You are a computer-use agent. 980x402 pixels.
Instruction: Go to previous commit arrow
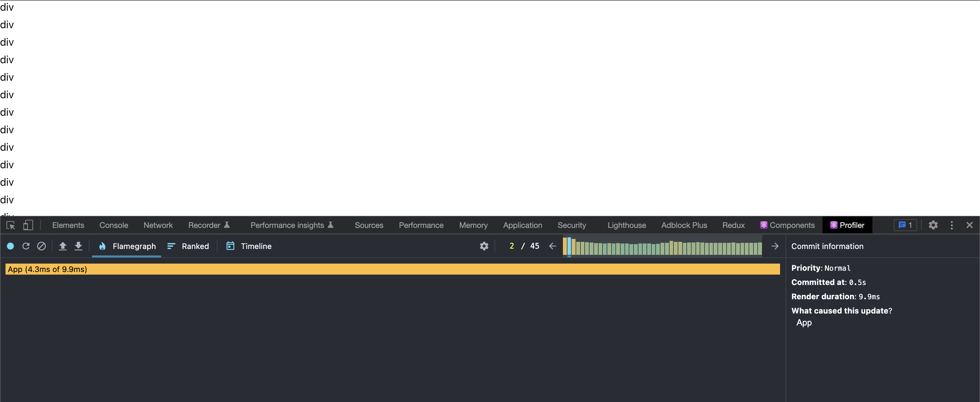point(553,246)
